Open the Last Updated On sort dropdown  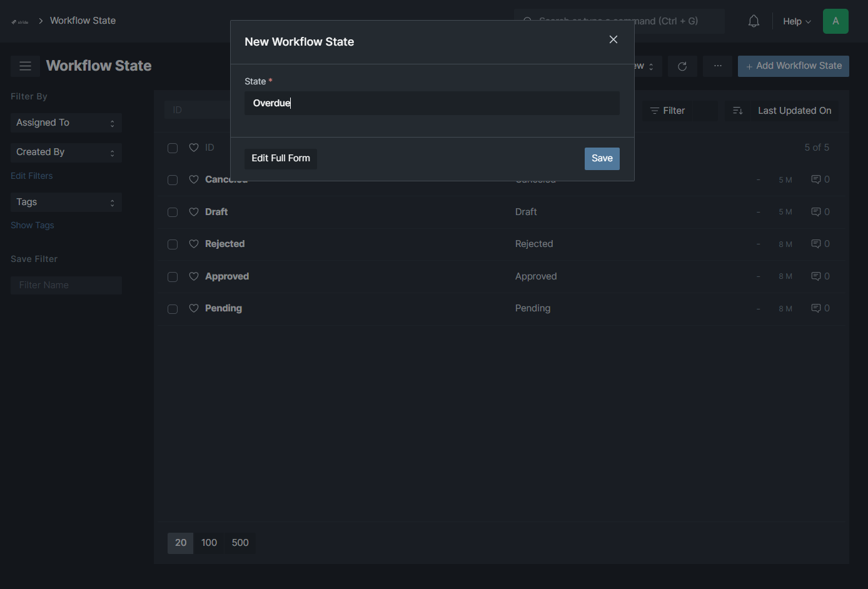pos(795,111)
